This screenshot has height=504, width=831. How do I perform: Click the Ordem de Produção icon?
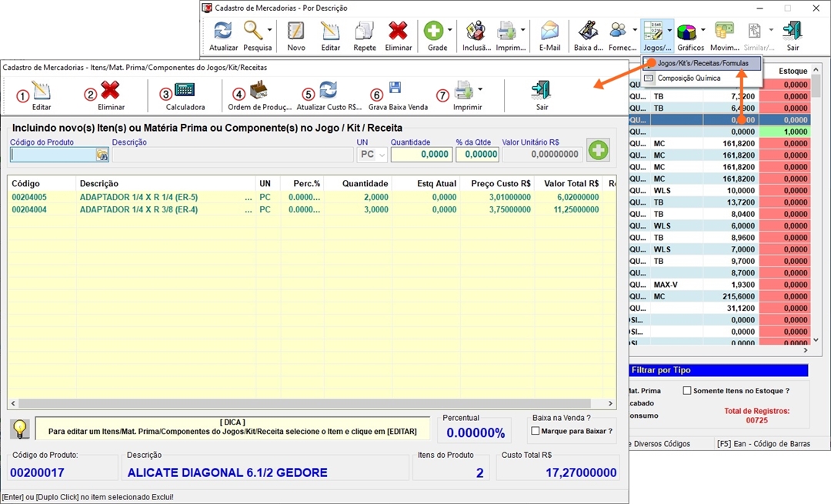pos(259,92)
